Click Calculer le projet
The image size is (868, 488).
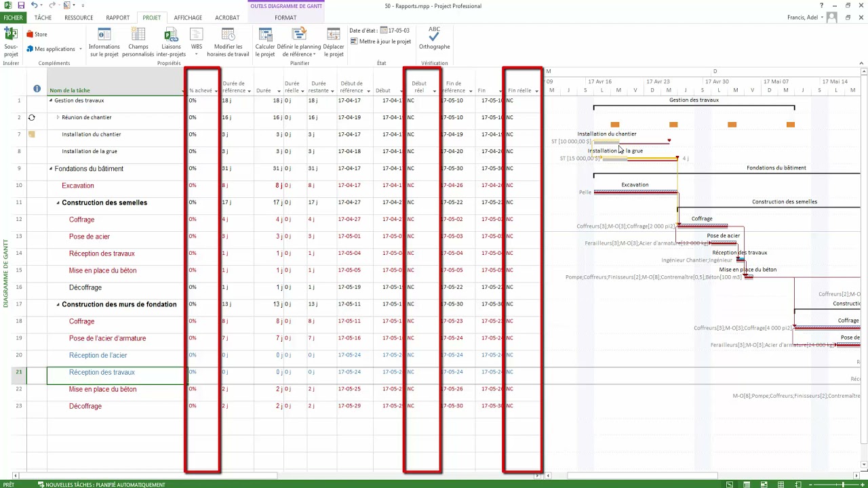265,42
